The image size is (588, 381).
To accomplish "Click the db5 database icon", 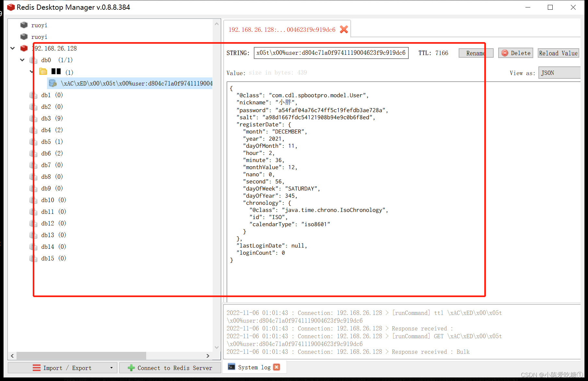I will (33, 142).
